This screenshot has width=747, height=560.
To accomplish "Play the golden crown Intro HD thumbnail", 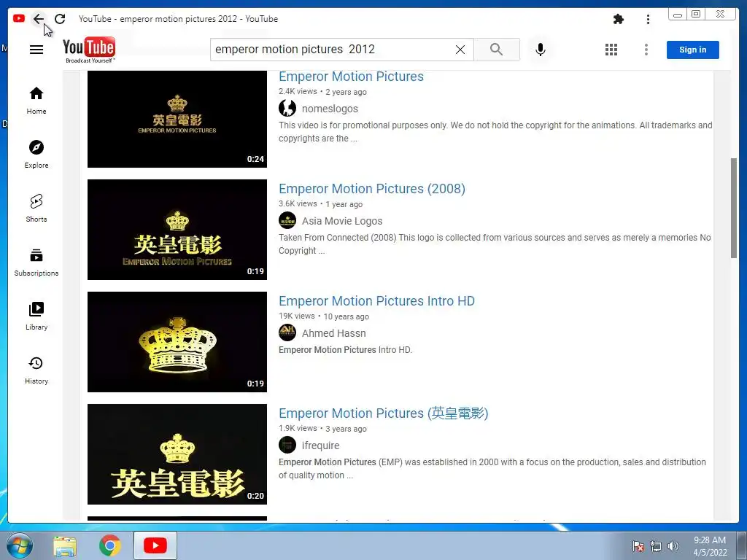I will tap(177, 342).
